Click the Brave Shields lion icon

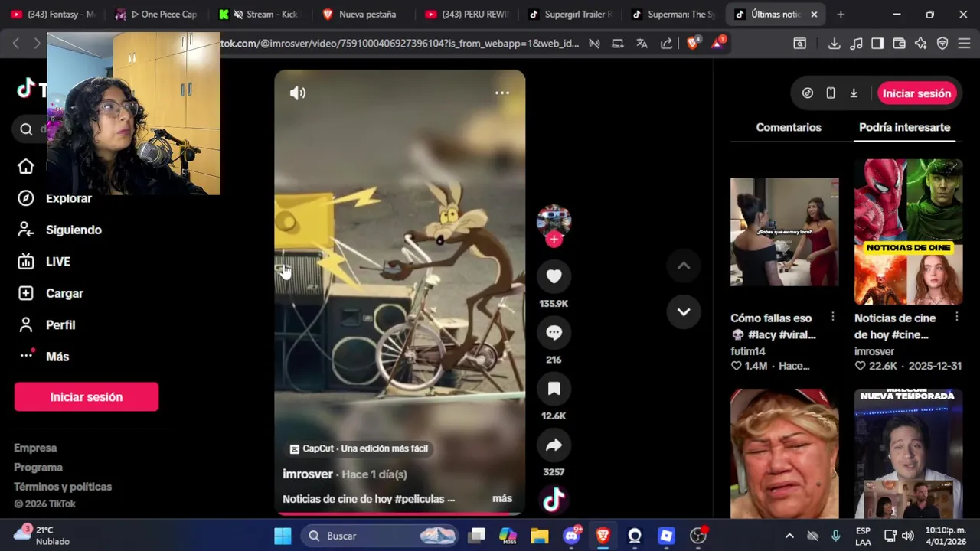click(x=693, y=44)
